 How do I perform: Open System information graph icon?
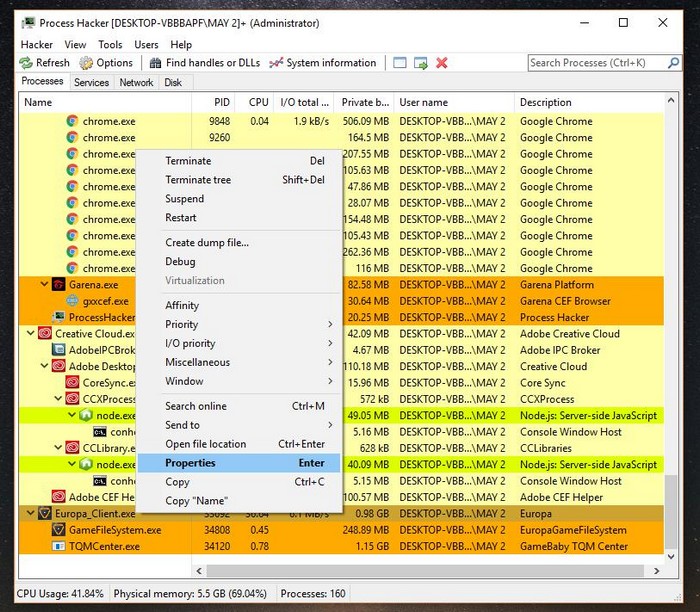276,63
